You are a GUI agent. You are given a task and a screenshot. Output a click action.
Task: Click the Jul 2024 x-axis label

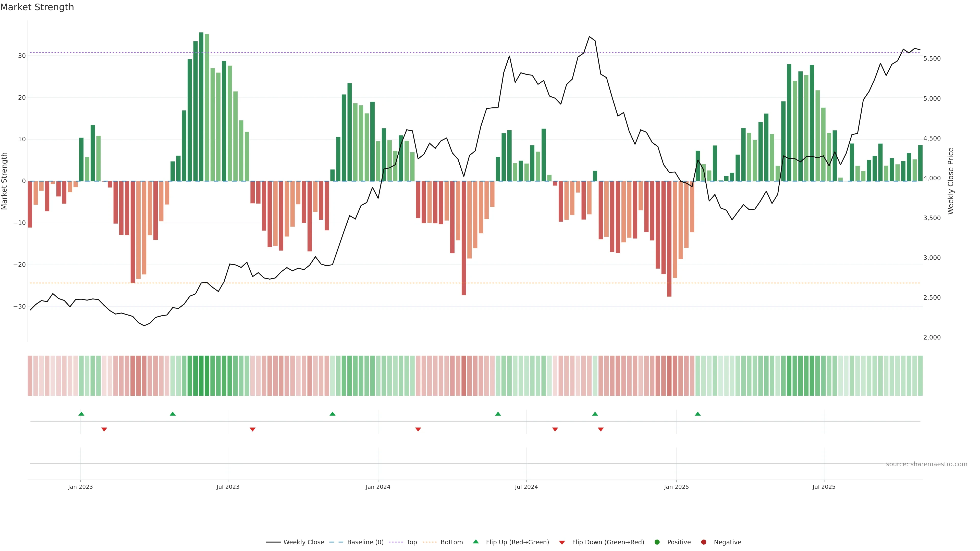[526, 487]
